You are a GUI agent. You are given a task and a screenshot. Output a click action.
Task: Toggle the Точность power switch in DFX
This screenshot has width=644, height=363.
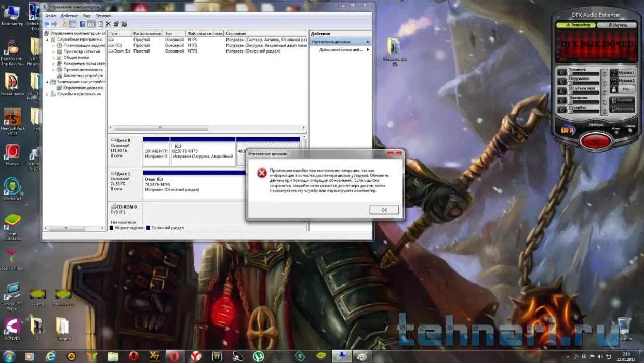click(561, 73)
